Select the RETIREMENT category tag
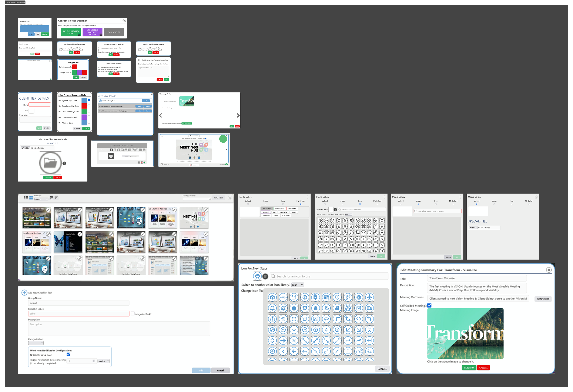Image resolution: width=573 pixels, height=392 pixels. (284, 212)
